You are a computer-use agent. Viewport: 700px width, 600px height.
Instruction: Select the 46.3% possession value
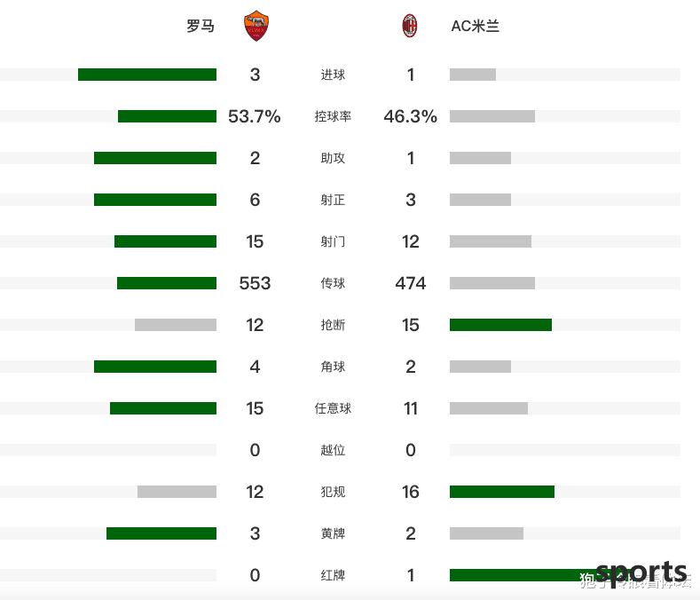click(x=410, y=116)
